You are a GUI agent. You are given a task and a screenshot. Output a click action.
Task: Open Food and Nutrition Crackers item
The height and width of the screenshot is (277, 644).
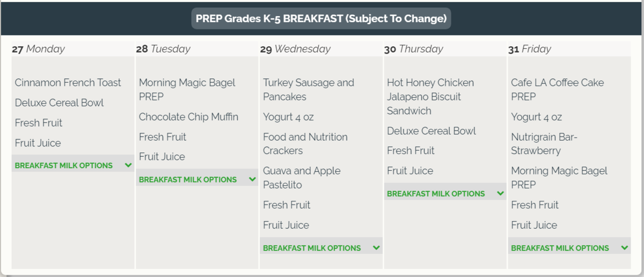pos(305,144)
